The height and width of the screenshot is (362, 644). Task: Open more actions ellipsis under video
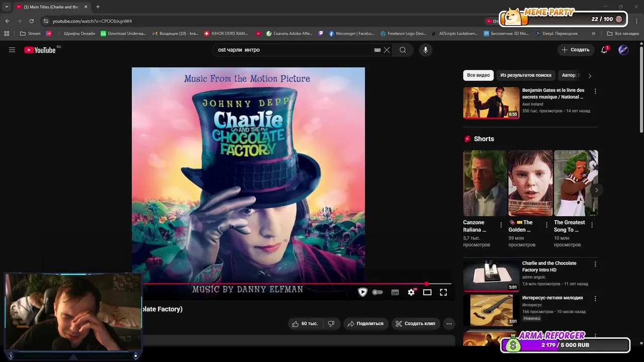449,324
